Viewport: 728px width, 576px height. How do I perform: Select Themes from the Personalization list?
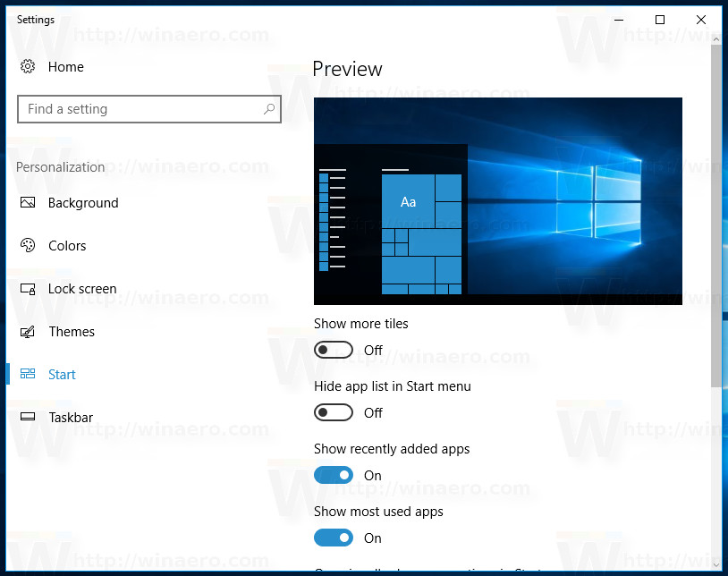pyautogui.click(x=72, y=331)
